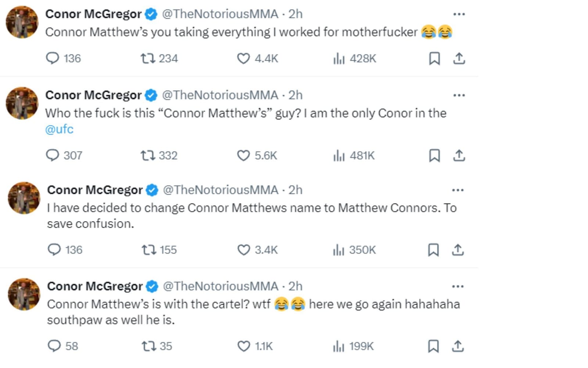
Task: Open the share icon on the second tweet
Action: coord(460,155)
